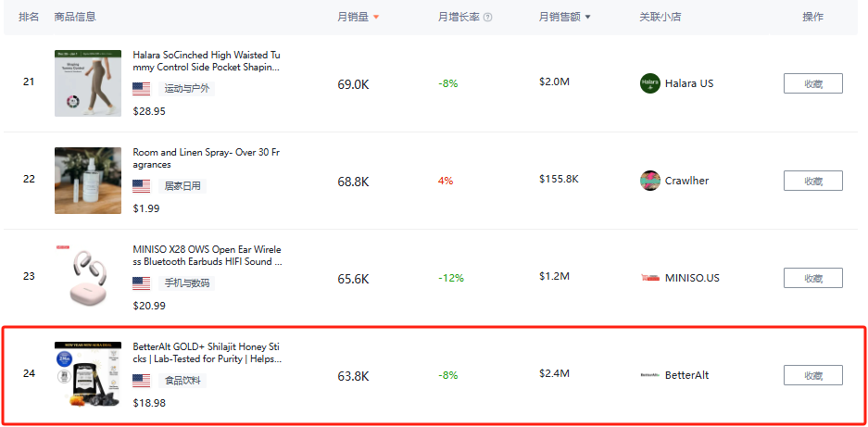Click the US flag in the Halara row
Image resolution: width=868 pixels, height=427 pixels.
pos(142,89)
